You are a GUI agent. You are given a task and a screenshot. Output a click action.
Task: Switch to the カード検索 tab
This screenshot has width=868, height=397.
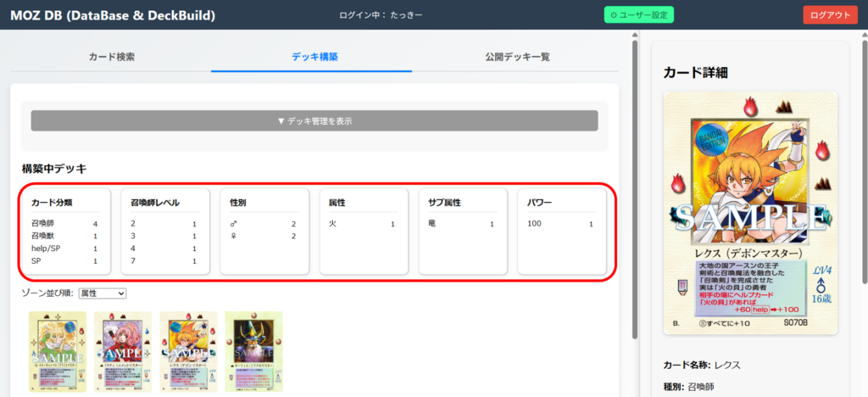point(111,57)
